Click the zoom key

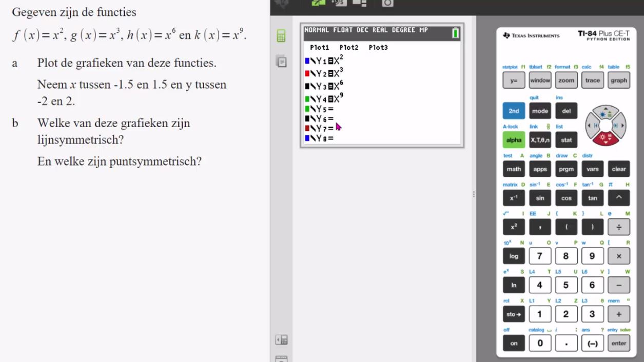coord(567,81)
